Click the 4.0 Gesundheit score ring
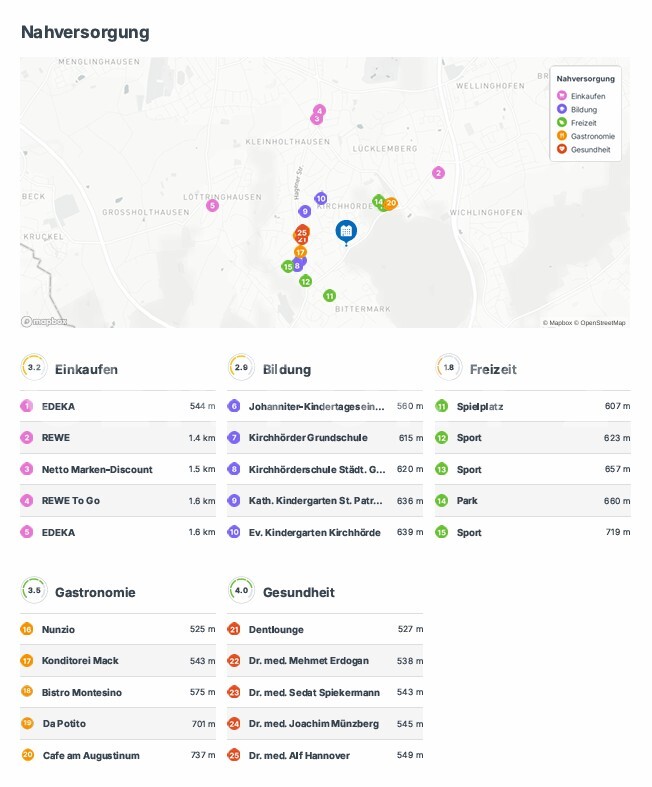 point(240,591)
